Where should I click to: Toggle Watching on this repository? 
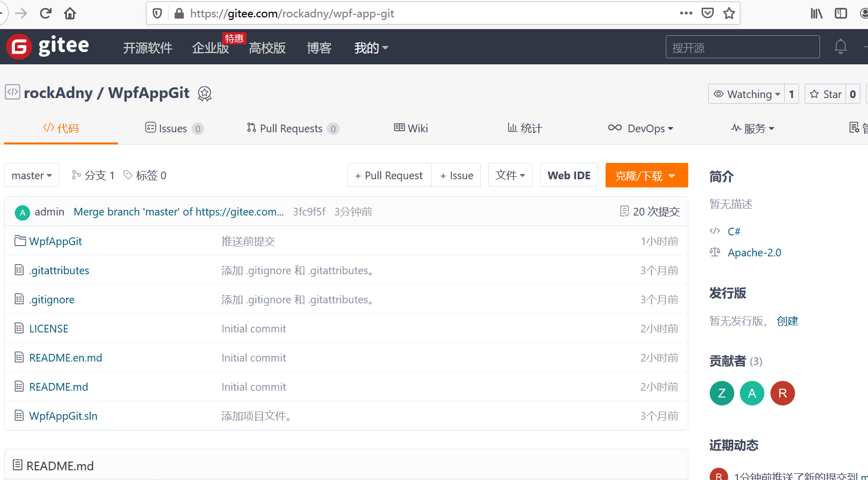click(x=746, y=94)
